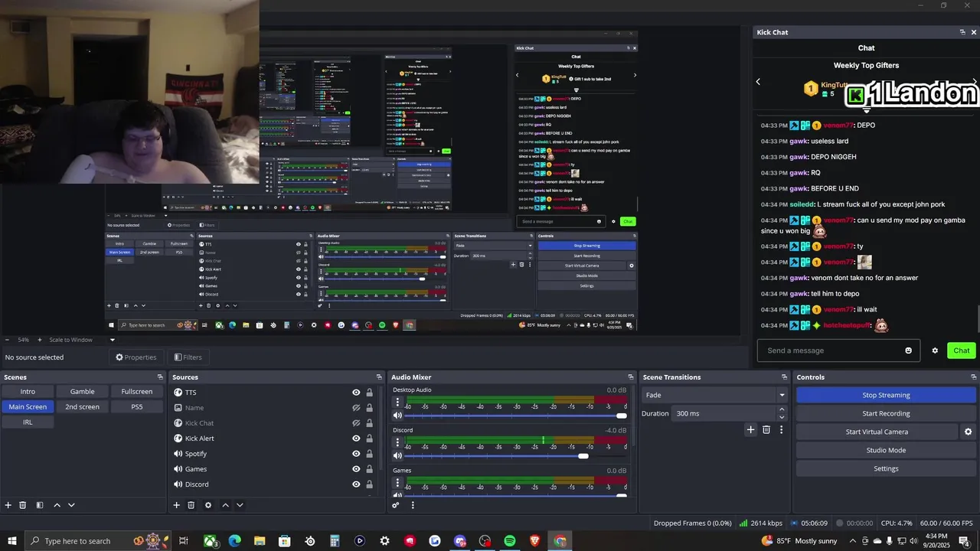
Task: Open virtual camera settings gear
Action: [x=968, y=432]
